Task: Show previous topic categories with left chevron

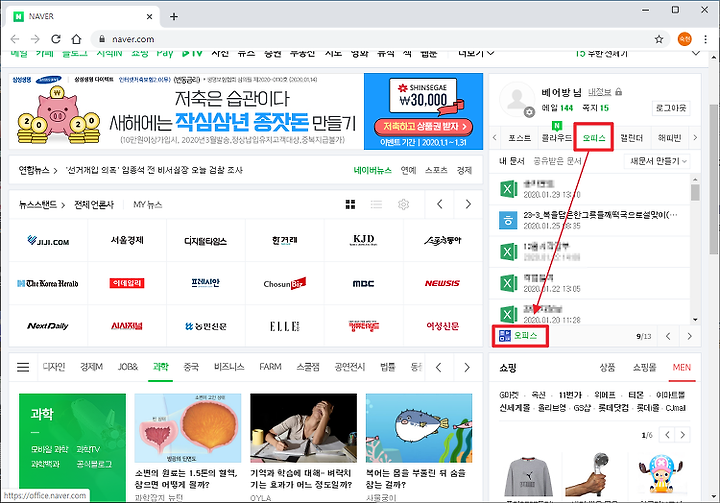Action: click(x=439, y=367)
